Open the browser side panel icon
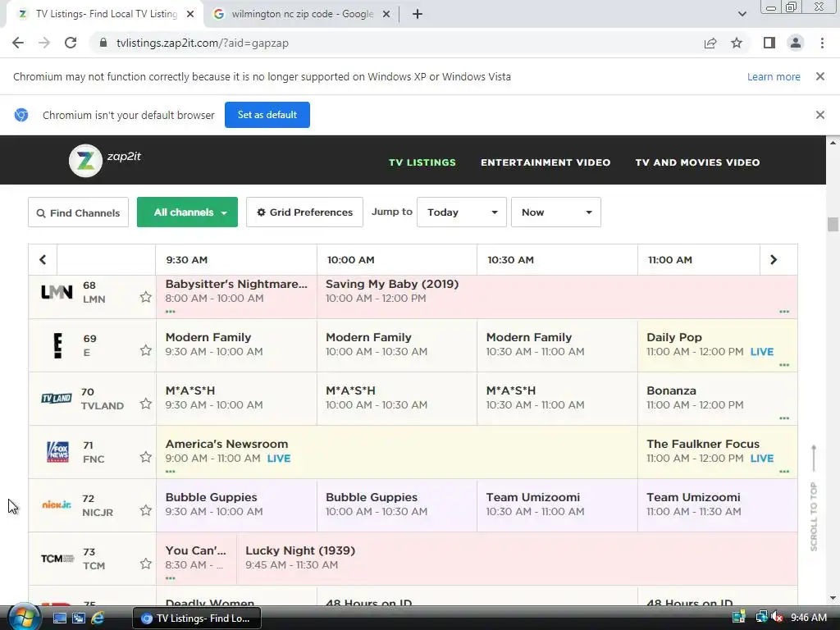The height and width of the screenshot is (630, 840). click(x=769, y=43)
